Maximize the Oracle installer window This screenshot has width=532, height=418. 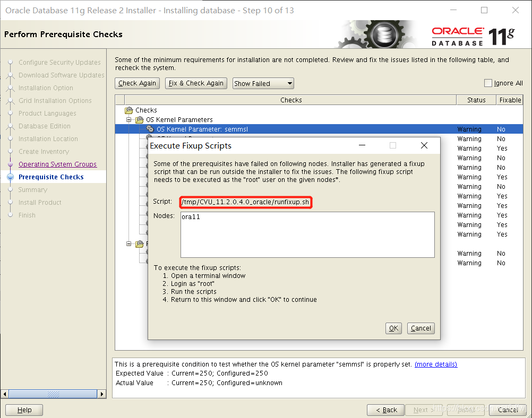(484, 10)
